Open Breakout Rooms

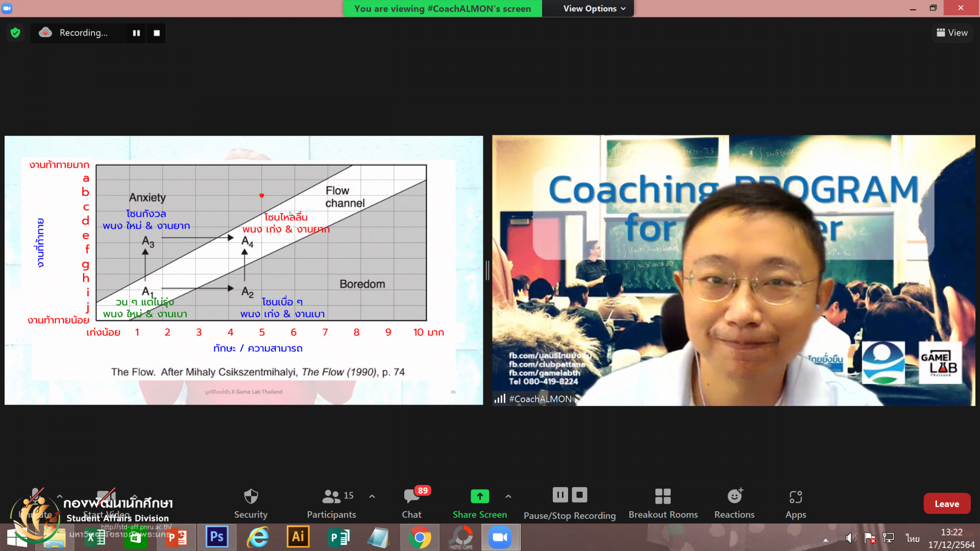click(663, 496)
